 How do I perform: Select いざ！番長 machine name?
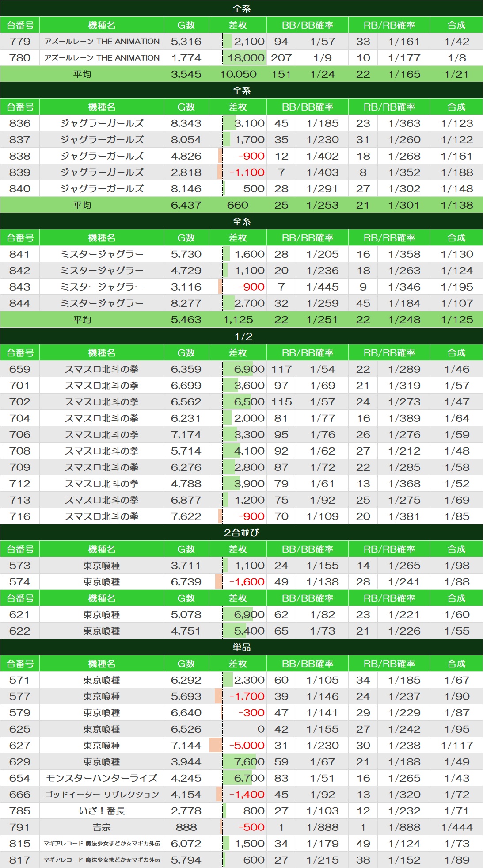coord(102,811)
